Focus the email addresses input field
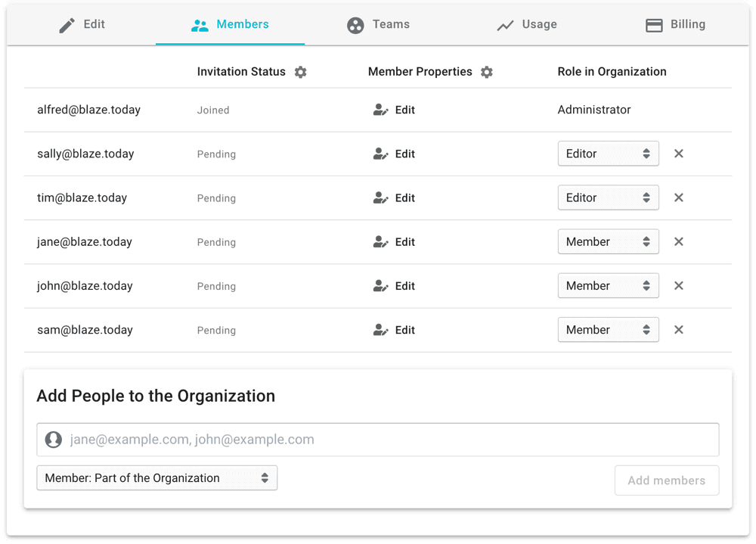756x544 pixels. [x=389, y=440]
